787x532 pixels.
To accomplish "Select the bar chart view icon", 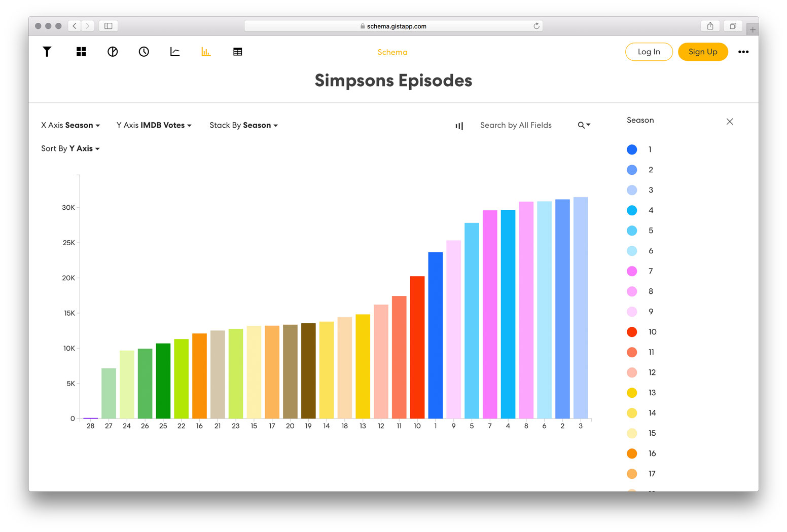I will pyautogui.click(x=206, y=52).
